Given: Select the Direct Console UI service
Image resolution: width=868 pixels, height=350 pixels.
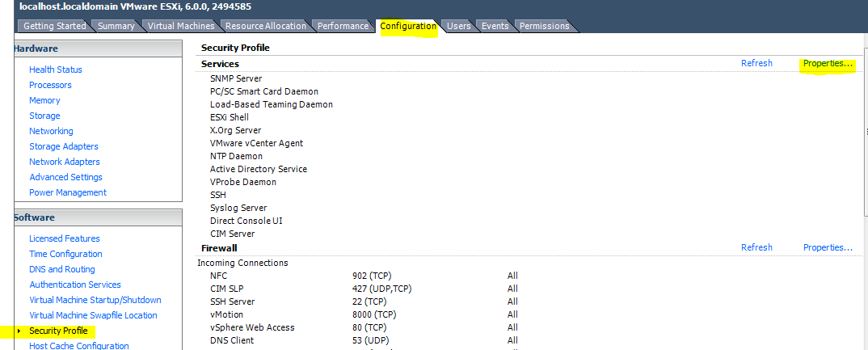Looking at the screenshot, I should (246, 221).
